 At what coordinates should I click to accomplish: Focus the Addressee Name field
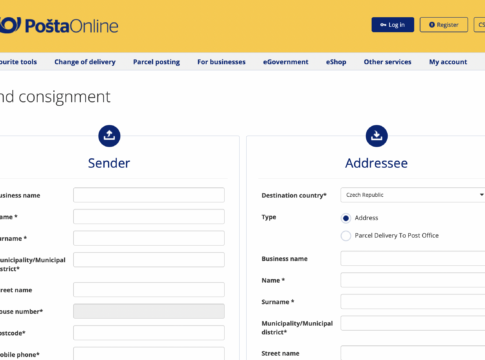[x=413, y=280]
